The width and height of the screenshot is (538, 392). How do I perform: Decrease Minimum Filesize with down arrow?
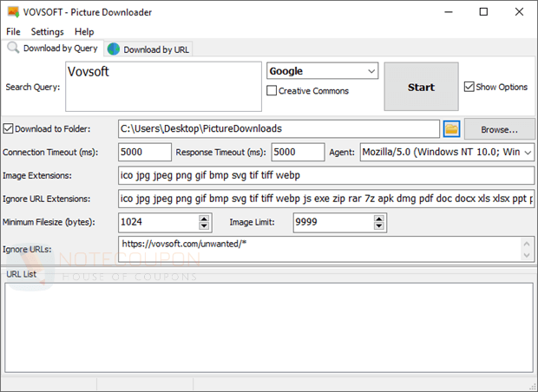[x=204, y=225]
